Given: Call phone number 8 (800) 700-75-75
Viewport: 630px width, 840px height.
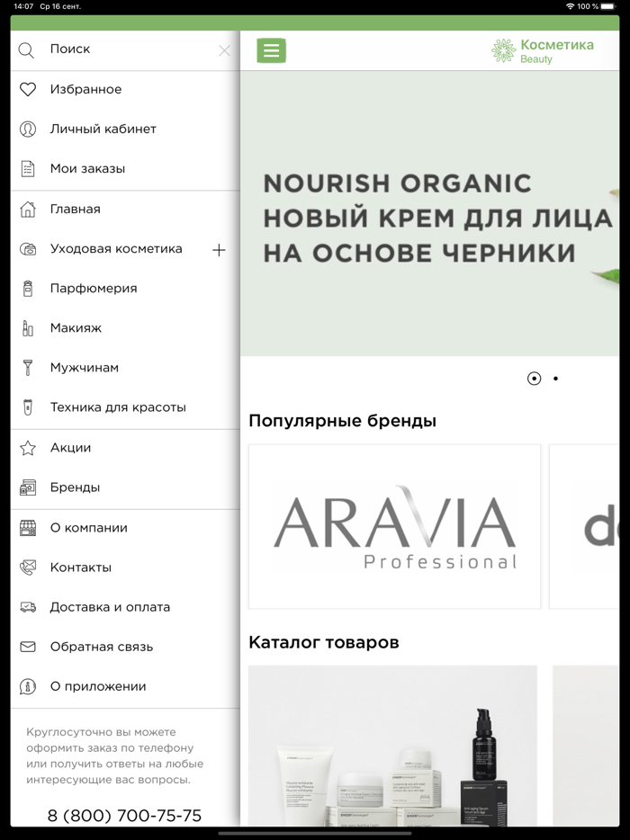Looking at the screenshot, I should click(x=124, y=816).
